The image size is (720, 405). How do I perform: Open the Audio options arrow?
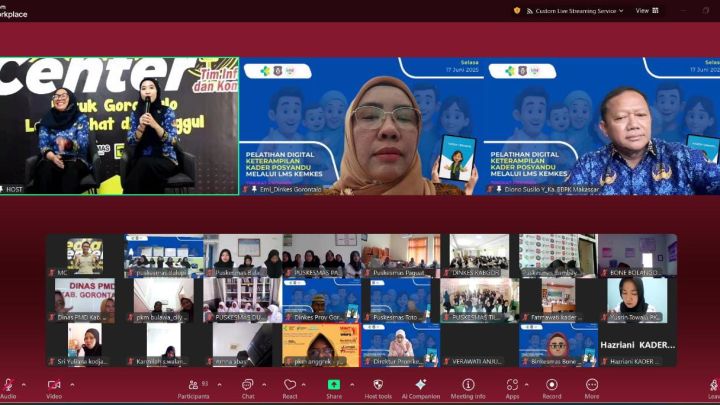[x=24, y=385]
